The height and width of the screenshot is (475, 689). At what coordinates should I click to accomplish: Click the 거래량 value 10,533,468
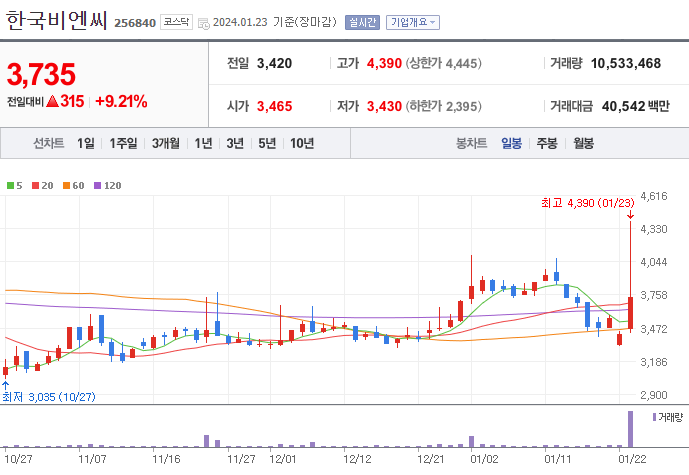click(x=626, y=63)
